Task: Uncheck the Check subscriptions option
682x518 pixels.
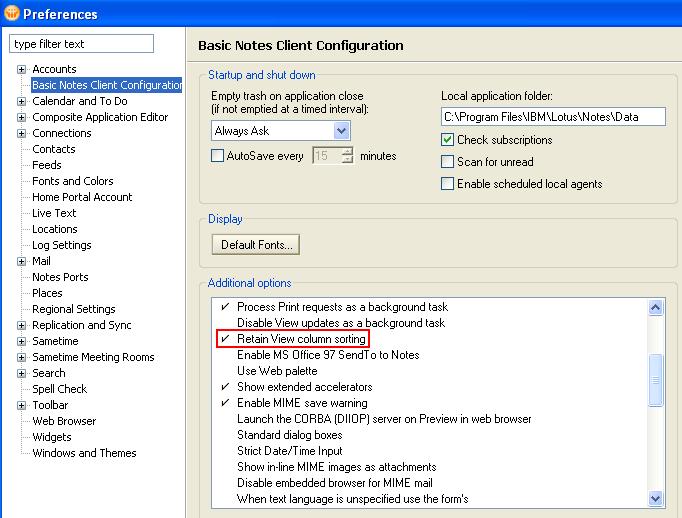Action: coord(448,140)
